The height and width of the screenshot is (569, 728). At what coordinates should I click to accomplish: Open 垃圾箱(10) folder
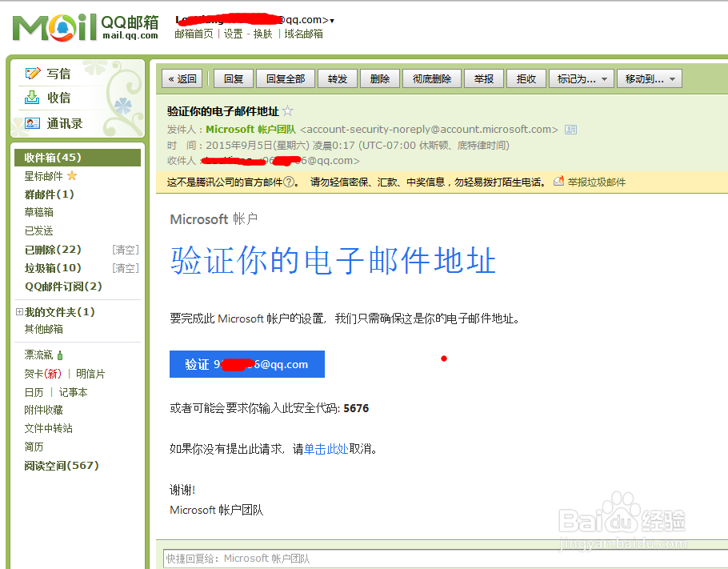pos(53,268)
